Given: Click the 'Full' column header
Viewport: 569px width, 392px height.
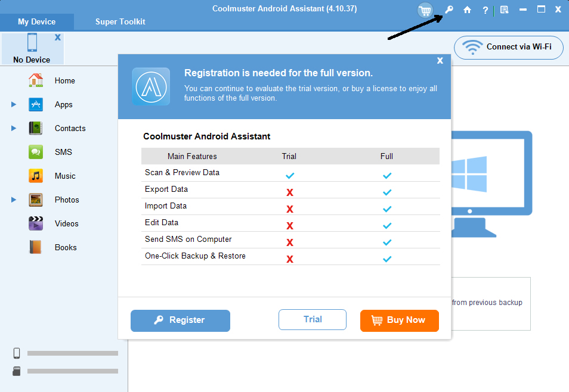Looking at the screenshot, I should pos(386,156).
